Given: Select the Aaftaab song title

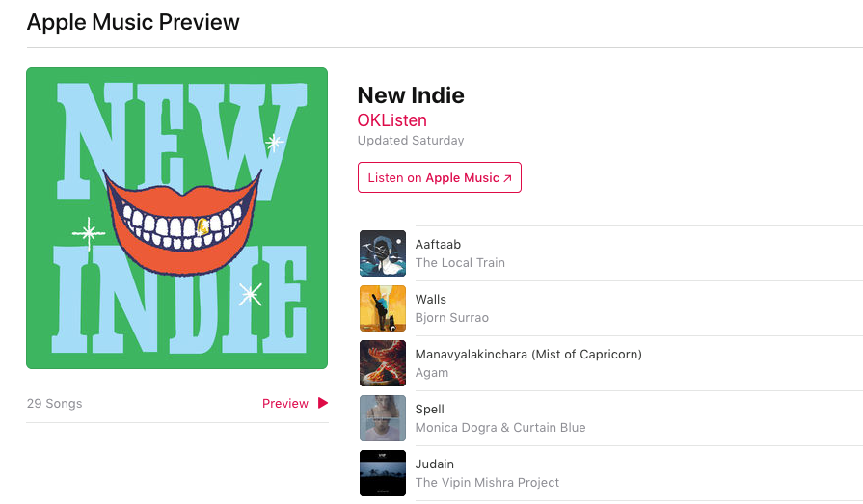Looking at the screenshot, I should (x=438, y=245).
